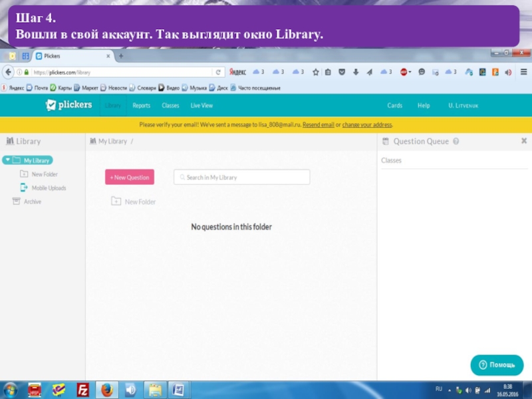Screen dimensions: 532x399
Task: Click the browser back arrow
Action: tap(8, 72)
